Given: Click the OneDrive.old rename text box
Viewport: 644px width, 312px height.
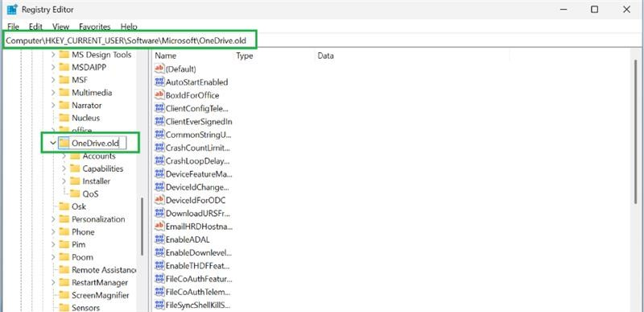Looking at the screenshot, I should [97, 143].
